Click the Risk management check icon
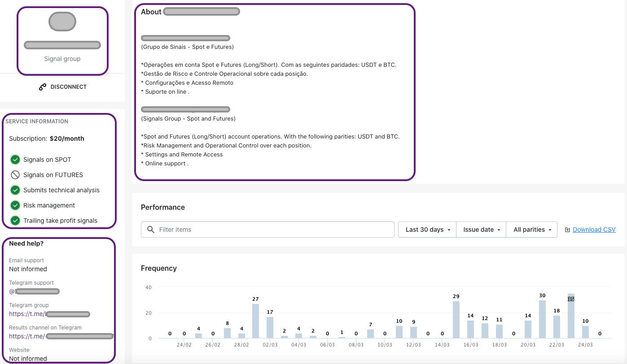 tap(15, 205)
